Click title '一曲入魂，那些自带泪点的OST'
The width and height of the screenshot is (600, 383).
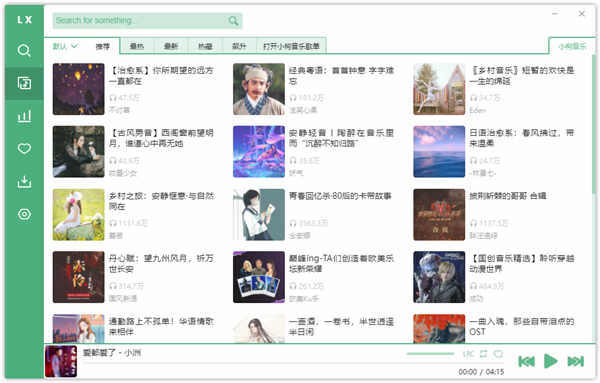(x=522, y=326)
